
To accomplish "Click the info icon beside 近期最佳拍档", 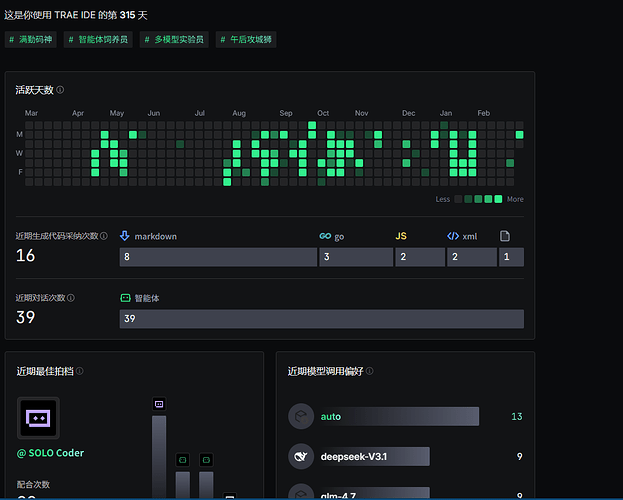I will coord(80,371).
